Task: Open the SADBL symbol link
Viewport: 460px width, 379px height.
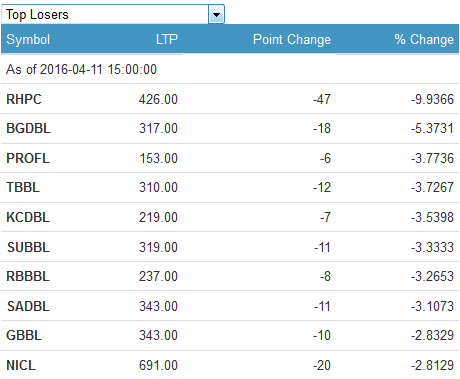Action: click(29, 306)
